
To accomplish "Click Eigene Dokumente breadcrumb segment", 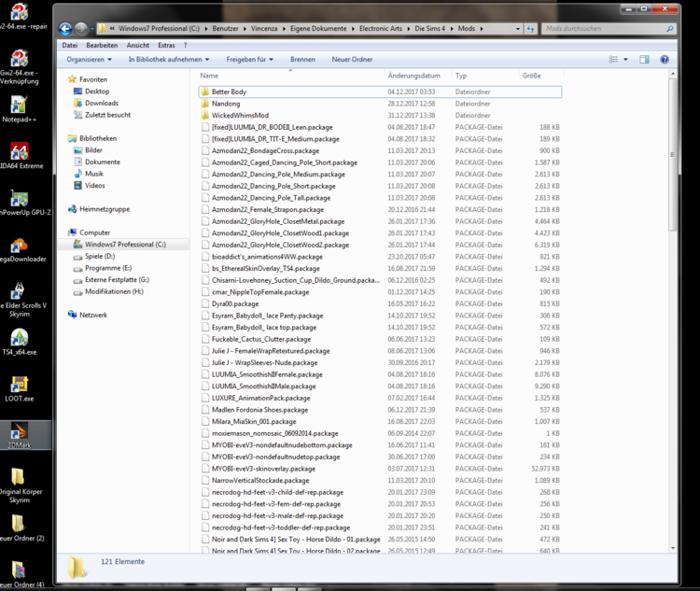I will point(318,29).
